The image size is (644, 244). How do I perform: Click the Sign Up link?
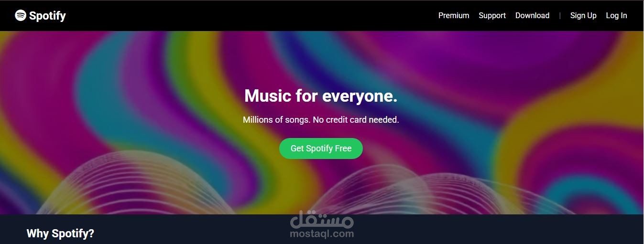583,15
